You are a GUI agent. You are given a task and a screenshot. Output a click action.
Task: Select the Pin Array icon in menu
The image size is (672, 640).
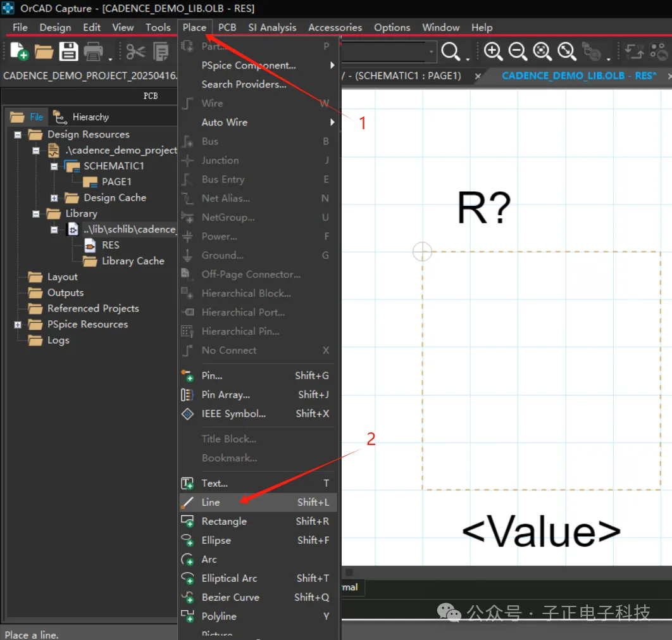pyautogui.click(x=187, y=395)
